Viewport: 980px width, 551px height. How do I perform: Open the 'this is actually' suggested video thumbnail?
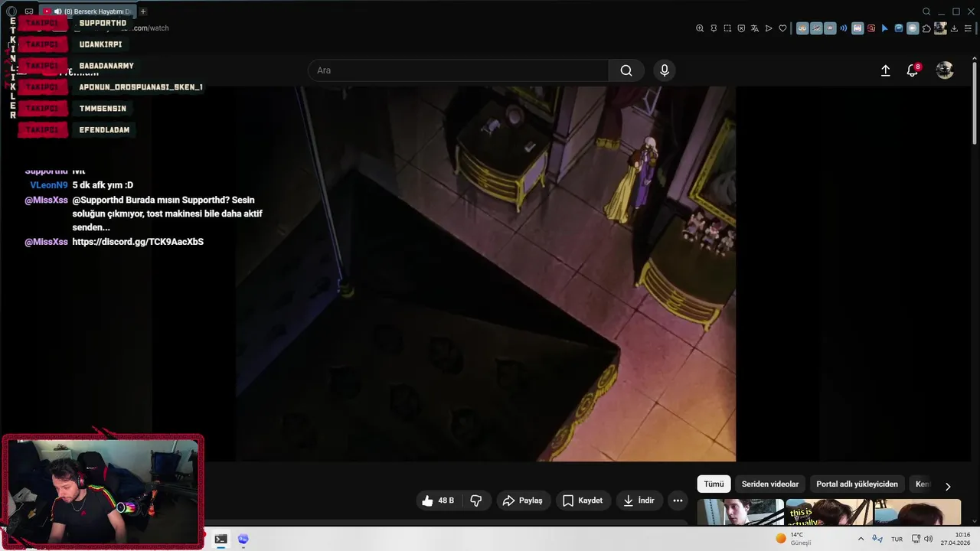tap(829, 512)
